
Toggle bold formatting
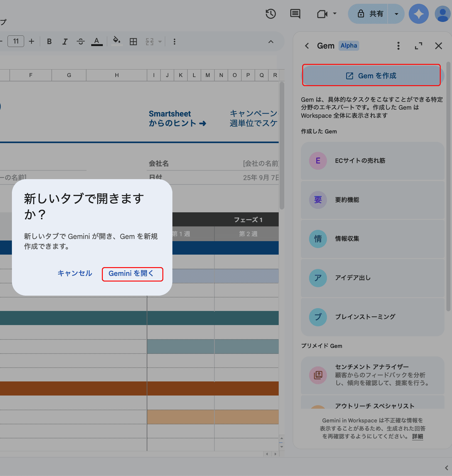click(x=49, y=42)
